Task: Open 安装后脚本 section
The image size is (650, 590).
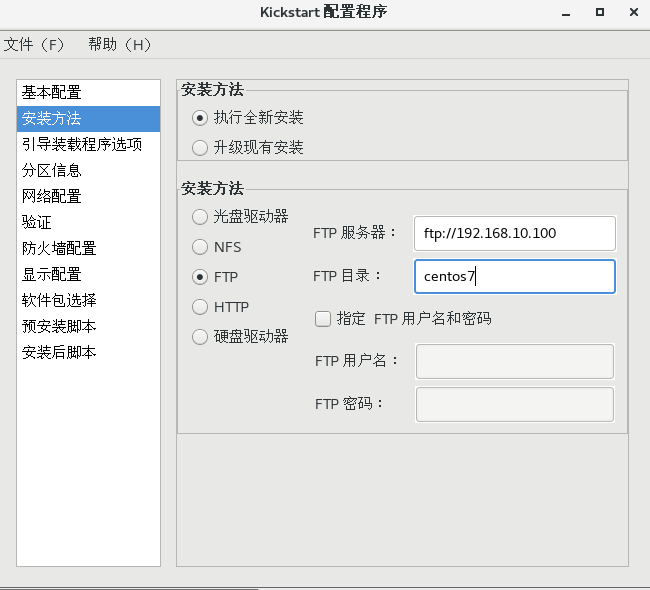Action: 88,352
